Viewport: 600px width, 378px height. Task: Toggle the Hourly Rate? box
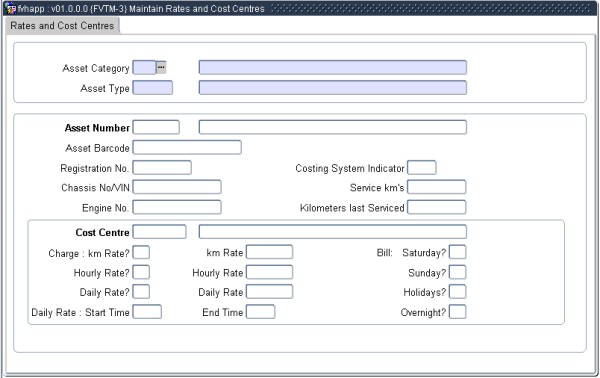(141, 272)
